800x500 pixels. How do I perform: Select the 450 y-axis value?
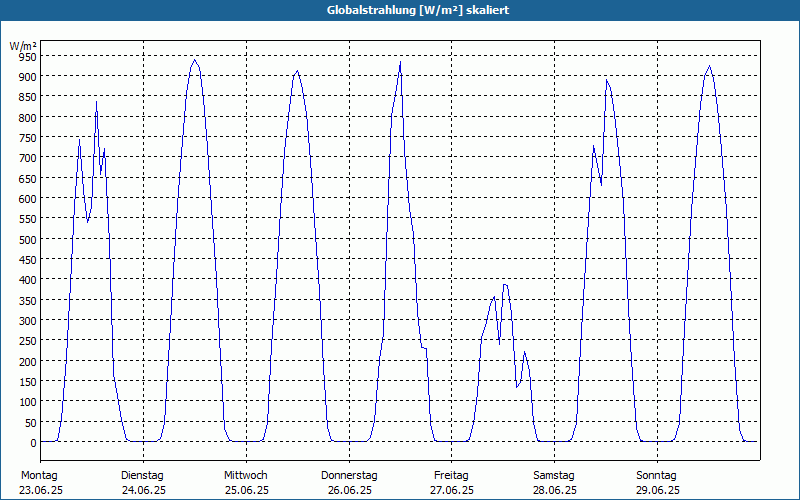(x=28, y=260)
